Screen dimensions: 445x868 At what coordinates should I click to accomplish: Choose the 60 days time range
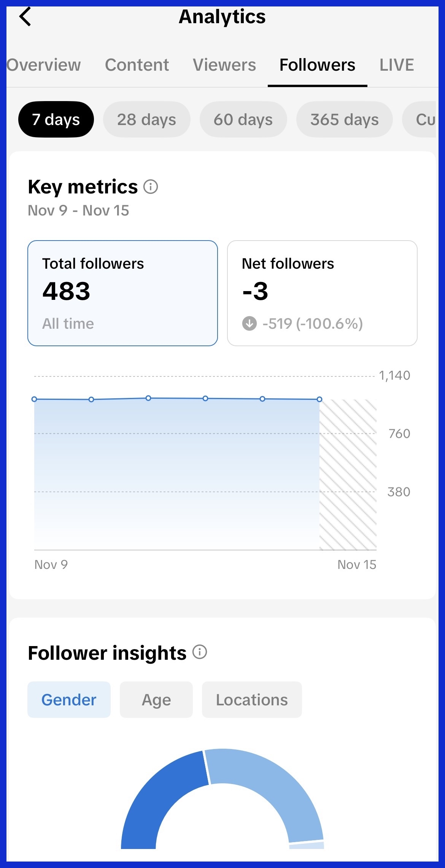(243, 119)
